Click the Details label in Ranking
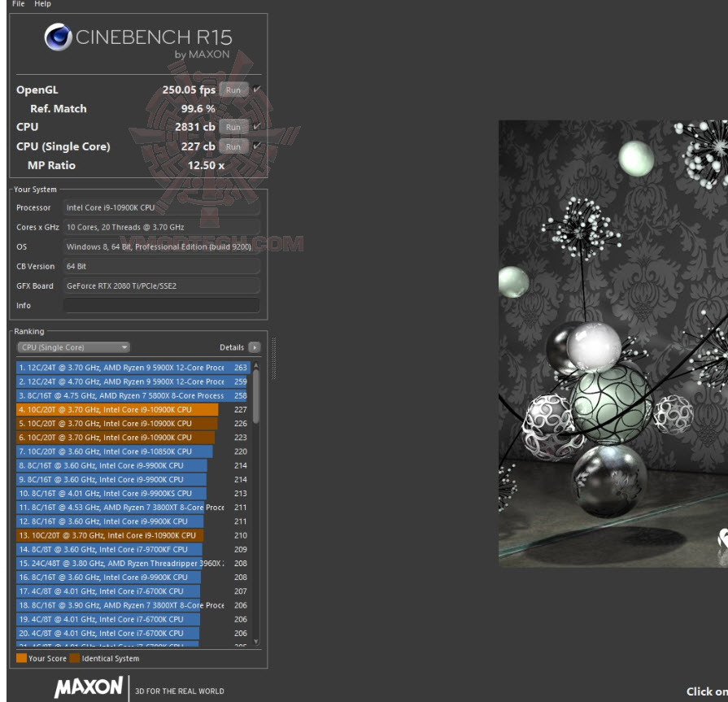This screenshot has width=728, height=702. pyautogui.click(x=232, y=347)
